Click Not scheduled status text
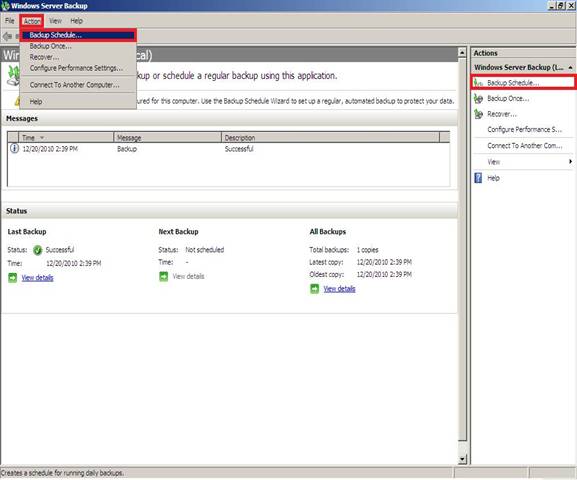 tap(205, 250)
